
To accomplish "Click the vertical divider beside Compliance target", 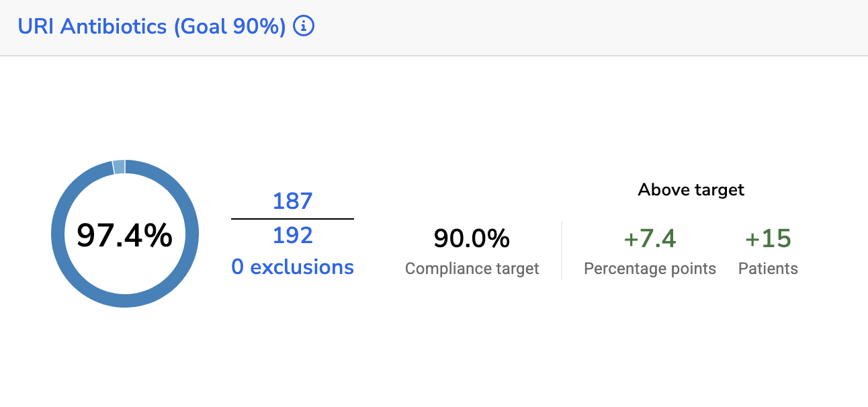I will coord(562,250).
